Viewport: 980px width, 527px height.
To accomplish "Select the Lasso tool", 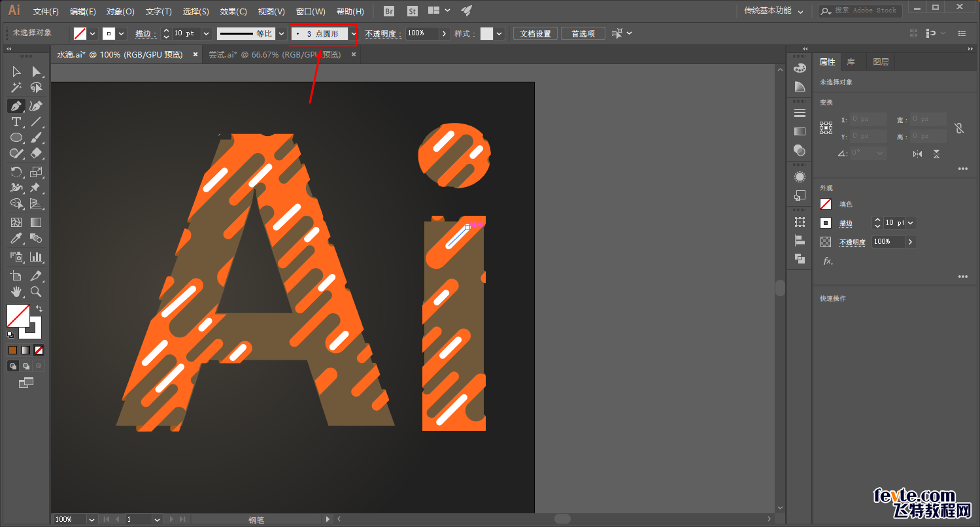I will coord(36,88).
